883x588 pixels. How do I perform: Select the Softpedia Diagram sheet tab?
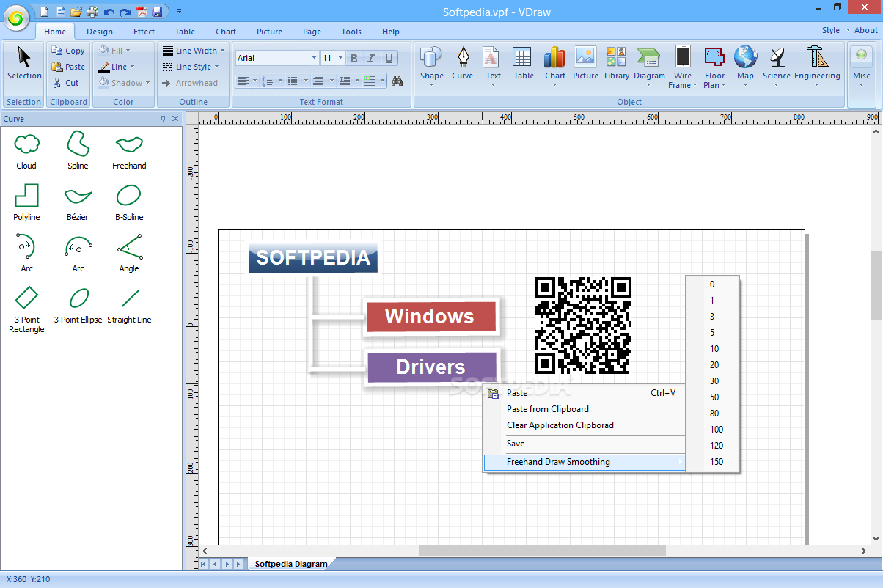click(x=291, y=564)
